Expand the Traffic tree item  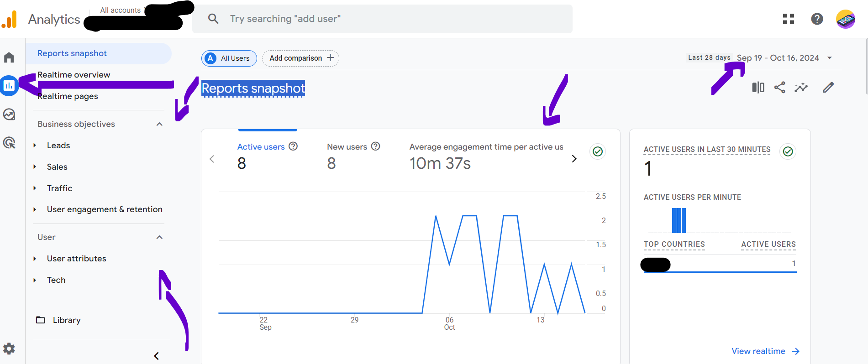[35, 188]
